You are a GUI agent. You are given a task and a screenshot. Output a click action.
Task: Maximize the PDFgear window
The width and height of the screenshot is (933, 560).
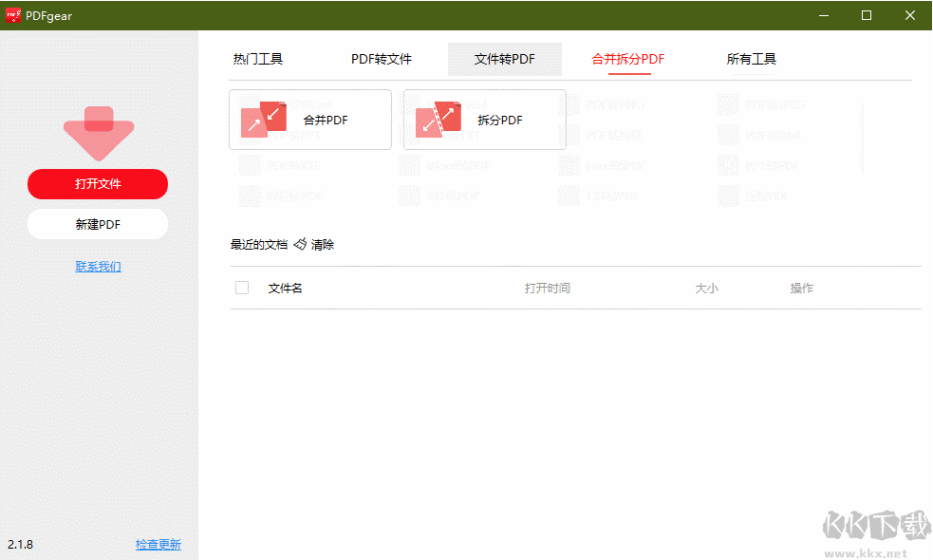click(x=866, y=15)
